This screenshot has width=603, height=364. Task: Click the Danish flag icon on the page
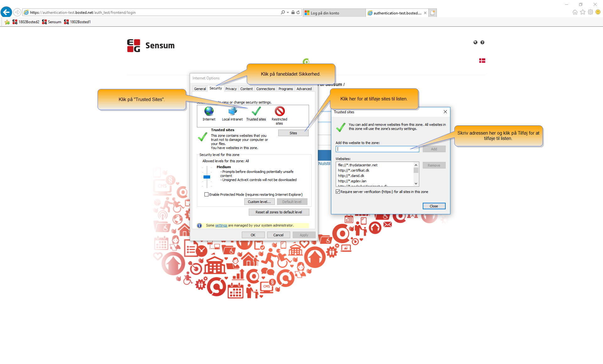482,60
